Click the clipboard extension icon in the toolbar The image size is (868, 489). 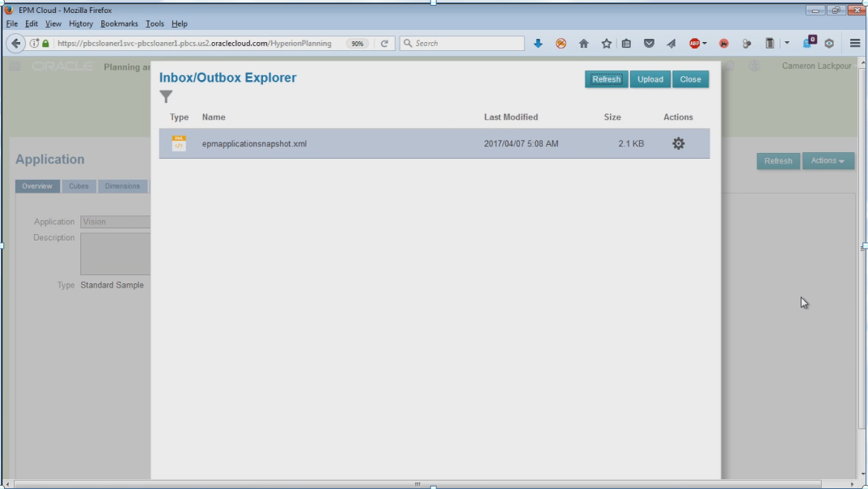[769, 43]
